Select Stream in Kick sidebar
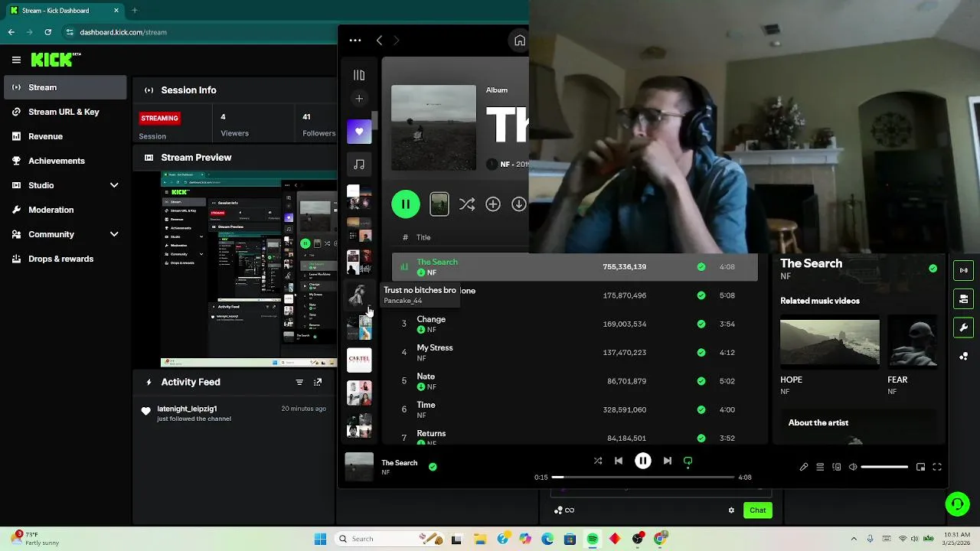Image resolution: width=980 pixels, height=551 pixels. pyautogui.click(x=65, y=87)
